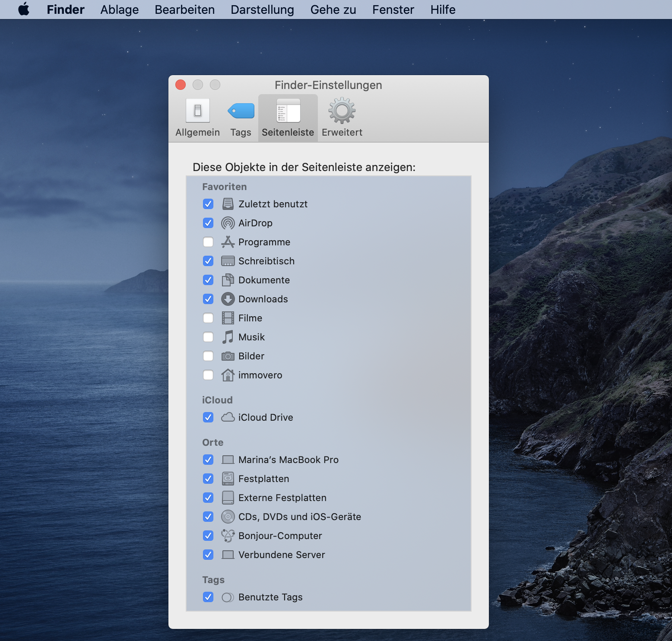Image resolution: width=672 pixels, height=641 pixels.
Task: Uncheck the AirDrop checkbox
Action: coord(208,223)
